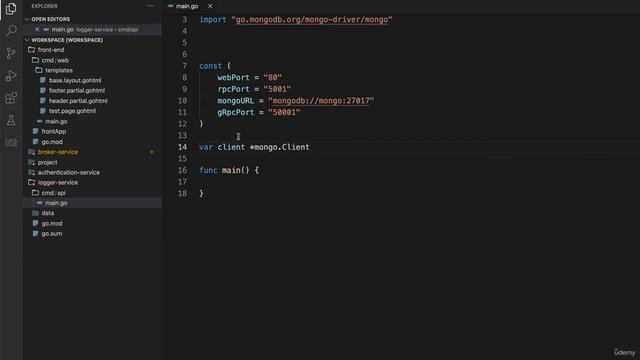This screenshot has width=640, height=360.
Task: Open the Source Control view icon
Action: pyautogui.click(x=11, y=53)
